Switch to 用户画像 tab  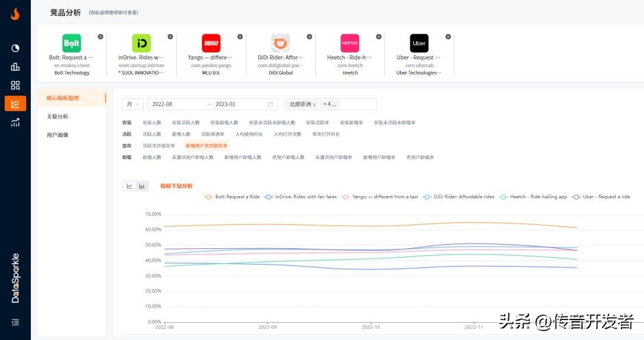coord(58,135)
